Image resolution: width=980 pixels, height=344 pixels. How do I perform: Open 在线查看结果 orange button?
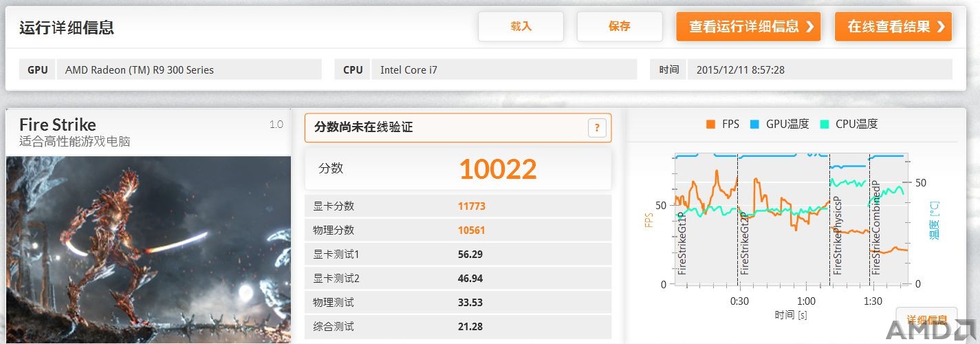pos(893,27)
